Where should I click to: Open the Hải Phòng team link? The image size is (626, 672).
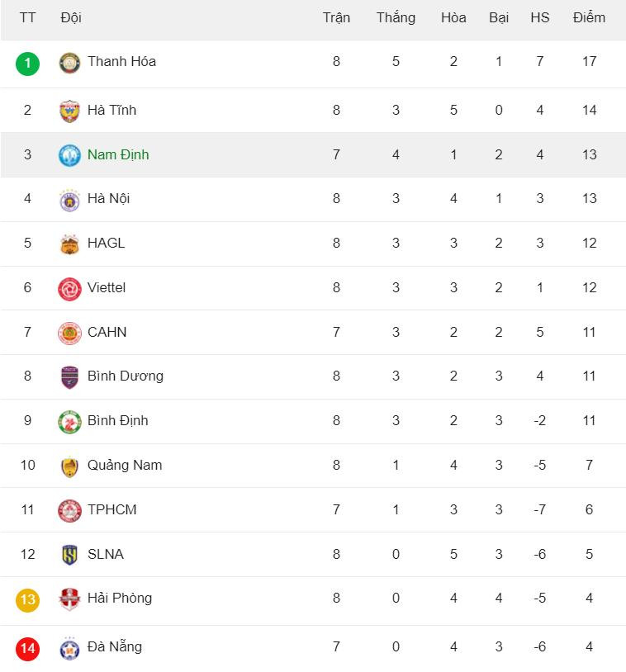(x=120, y=598)
